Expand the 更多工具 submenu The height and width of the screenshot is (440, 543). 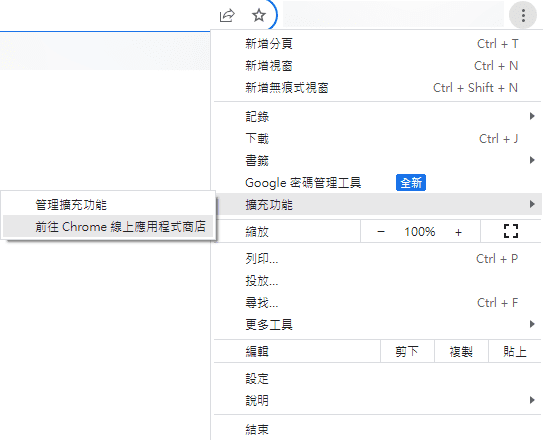[377, 325]
